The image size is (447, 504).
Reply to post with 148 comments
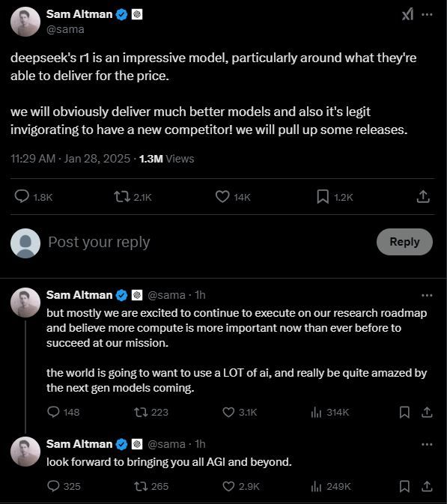(x=53, y=412)
